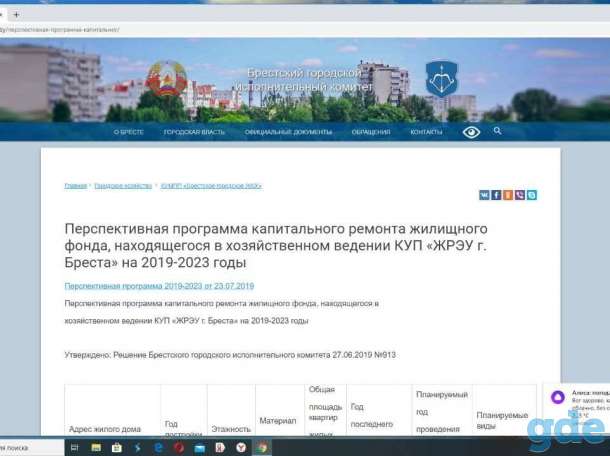Share page via Viber icon
The height and width of the screenshot is (456, 610).
(x=520, y=195)
